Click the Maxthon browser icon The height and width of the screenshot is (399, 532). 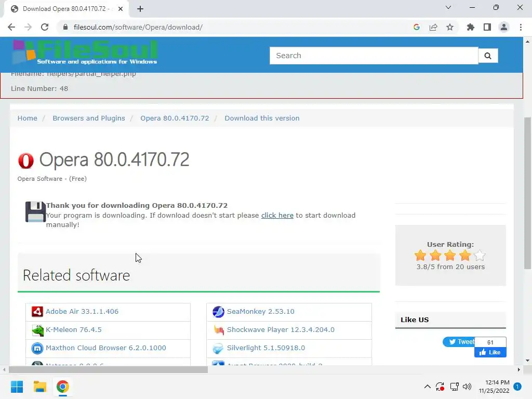click(x=37, y=348)
